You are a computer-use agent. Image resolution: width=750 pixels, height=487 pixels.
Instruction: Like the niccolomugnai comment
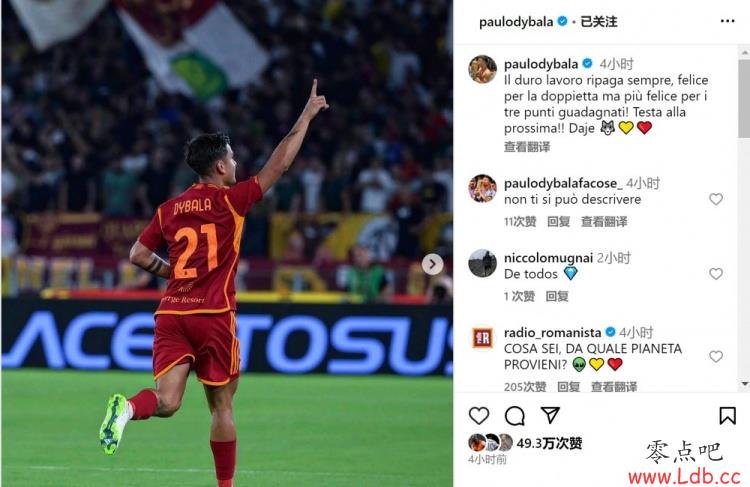tap(716, 274)
